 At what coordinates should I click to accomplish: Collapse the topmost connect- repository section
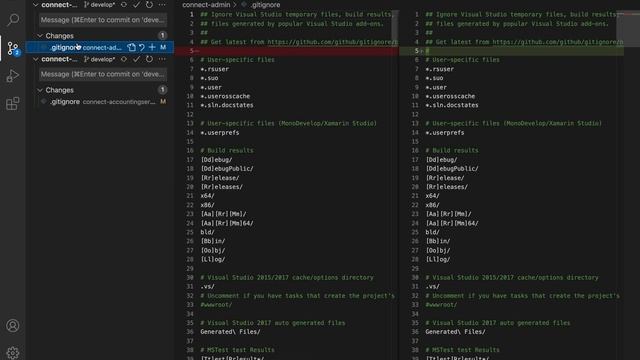36,4
